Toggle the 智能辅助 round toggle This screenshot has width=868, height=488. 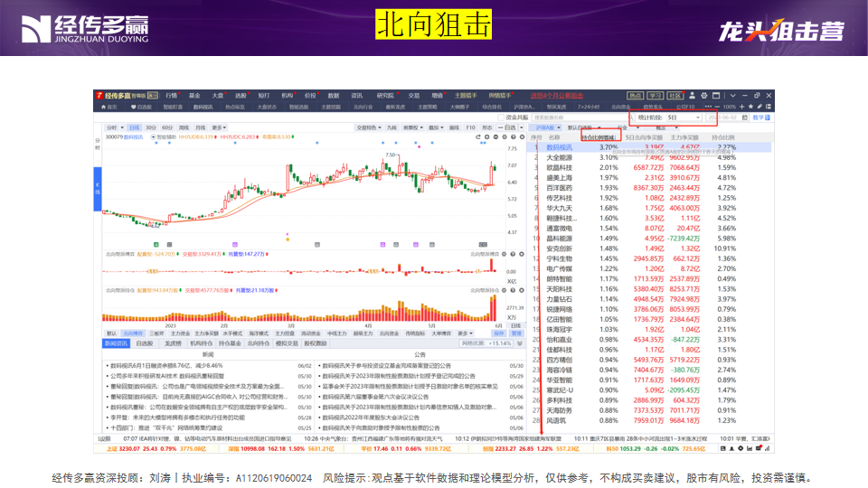pos(153,136)
